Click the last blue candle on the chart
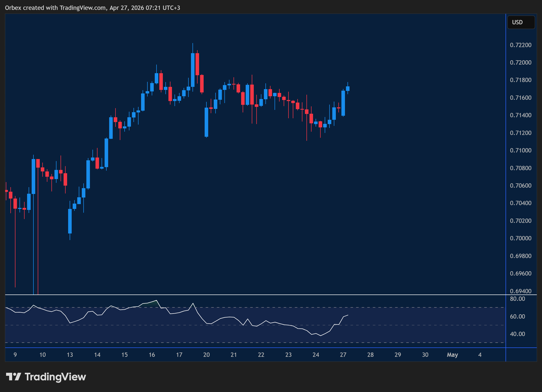This screenshot has width=542, height=392. 348,89
